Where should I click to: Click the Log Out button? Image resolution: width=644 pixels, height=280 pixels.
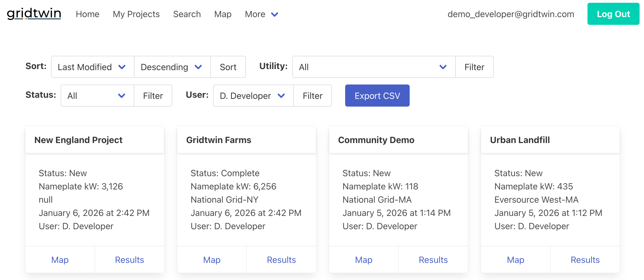(x=613, y=14)
